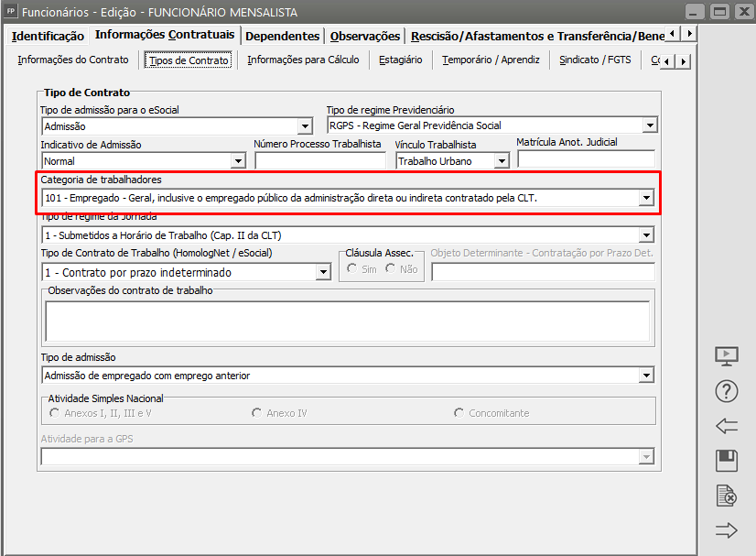The height and width of the screenshot is (556, 756).
Task: Open Tipo de regime Previdenciário dropdown
Action: 650,125
